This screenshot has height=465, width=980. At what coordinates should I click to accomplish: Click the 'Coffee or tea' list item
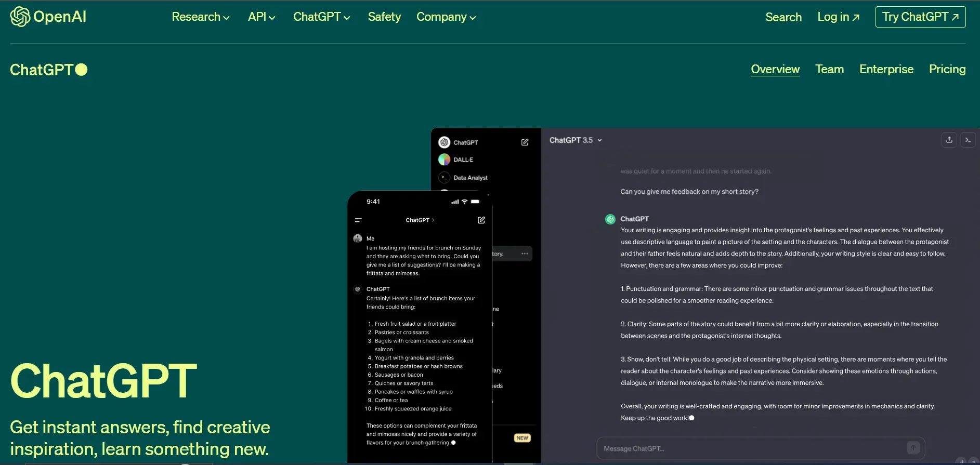(x=391, y=401)
